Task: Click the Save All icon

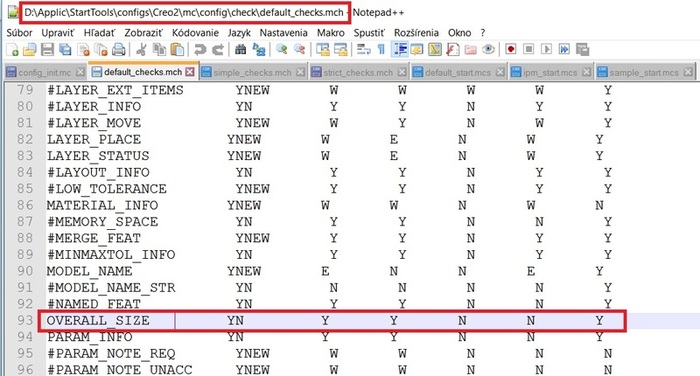Action: point(65,50)
